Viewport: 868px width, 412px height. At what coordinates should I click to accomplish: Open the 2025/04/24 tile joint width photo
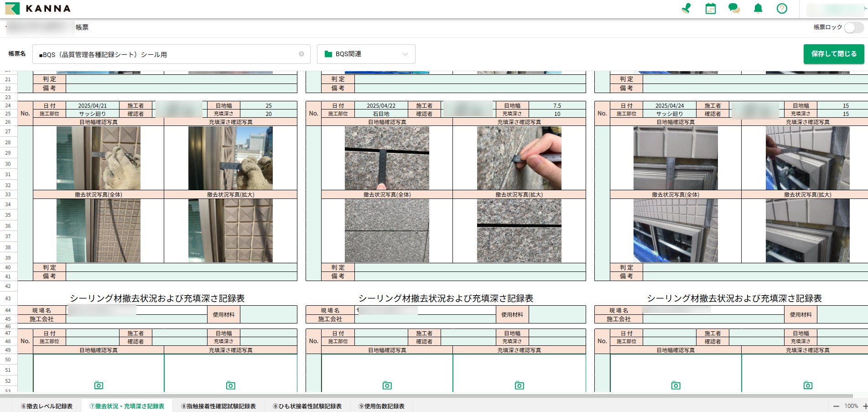pos(676,158)
